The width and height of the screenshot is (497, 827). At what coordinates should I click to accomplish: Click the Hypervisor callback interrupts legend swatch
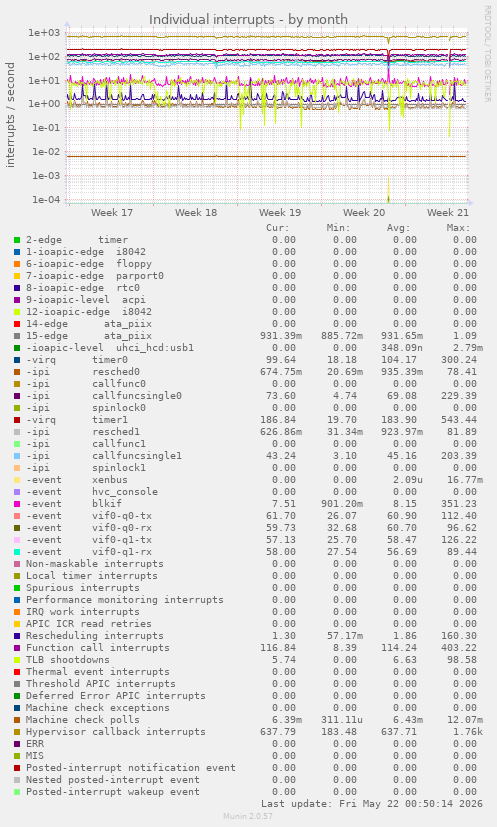pyautogui.click(x=17, y=732)
